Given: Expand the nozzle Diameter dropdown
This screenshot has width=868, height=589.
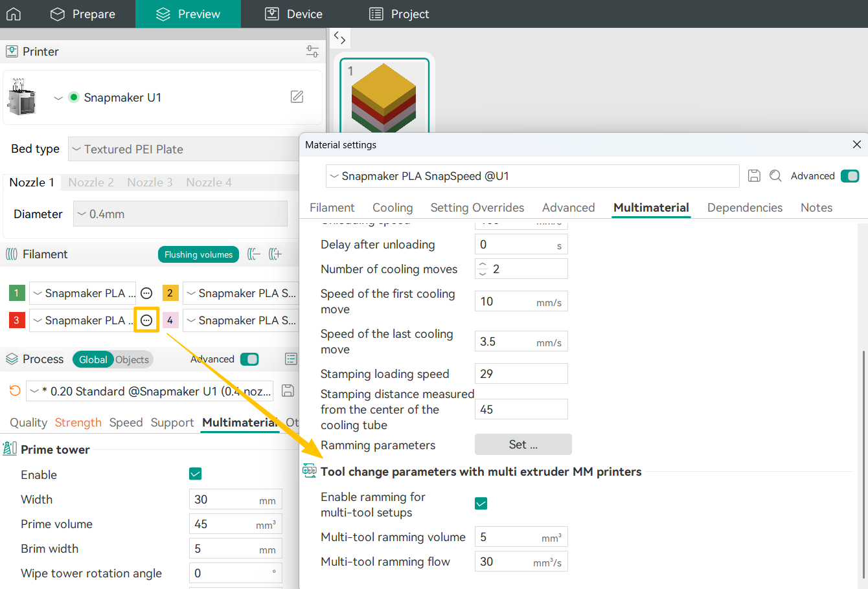Looking at the screenshot, I should 180,214.
